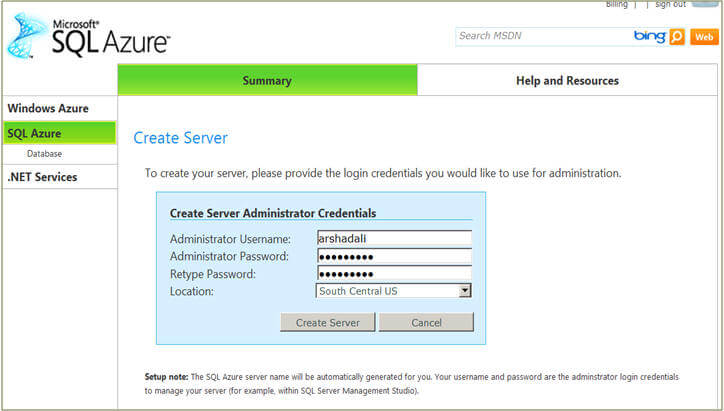The width and height of the screenshot is (724, 411).
Task: Click the Administrator Password field
Action: pos(394,256)
